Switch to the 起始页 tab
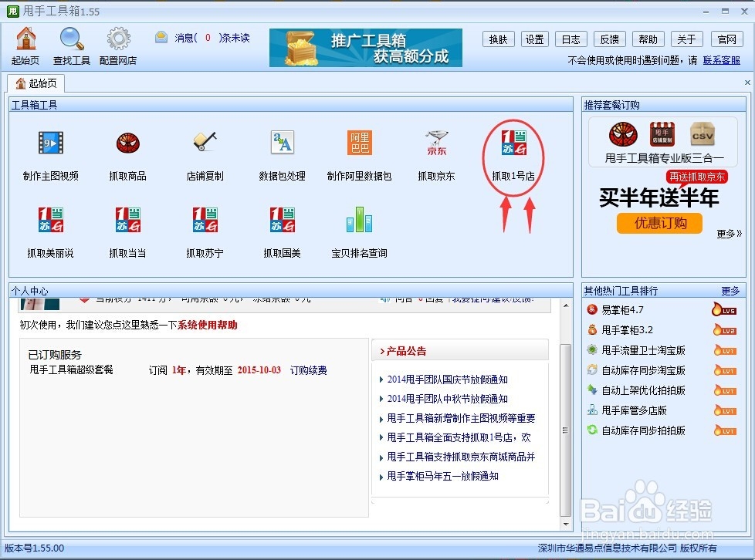Screen dimensions: 755x560 pos(36,83)
